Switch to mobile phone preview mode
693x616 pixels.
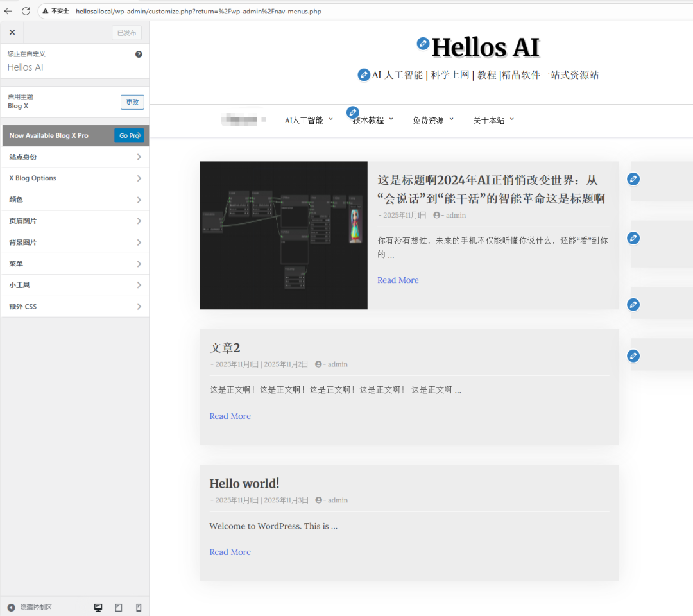[x=139, y=607]
